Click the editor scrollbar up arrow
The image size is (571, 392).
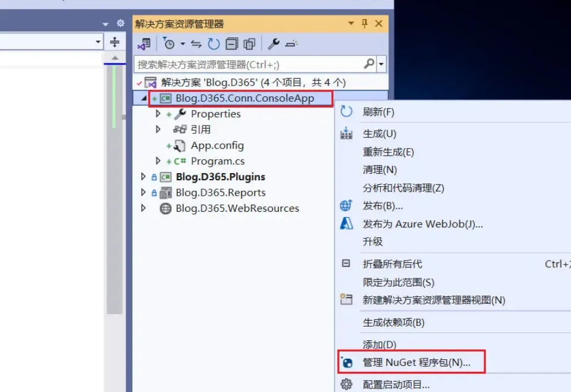tap(115, 58)
